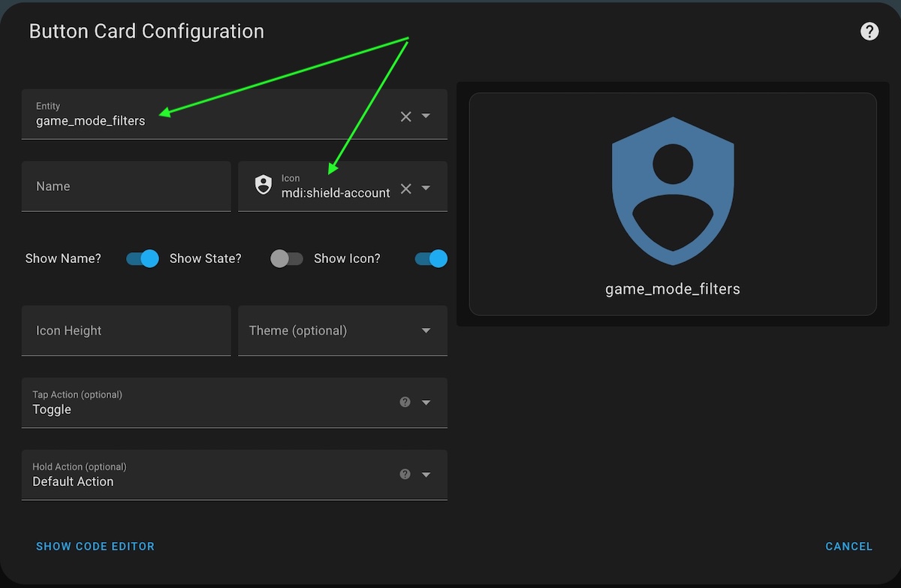Disable the Show Icon toggle
The height and width of the screenshot is (588, 901).
pos(429,258)
